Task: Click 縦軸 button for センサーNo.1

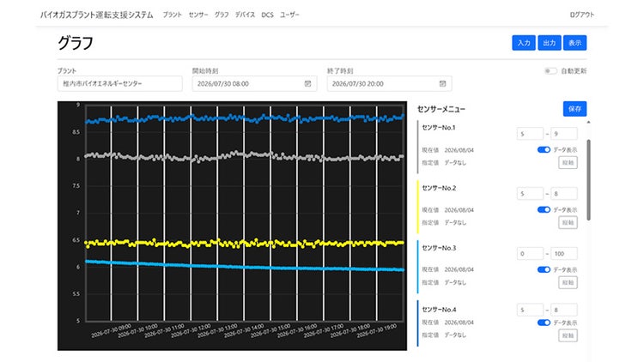Action: [568, 162]
